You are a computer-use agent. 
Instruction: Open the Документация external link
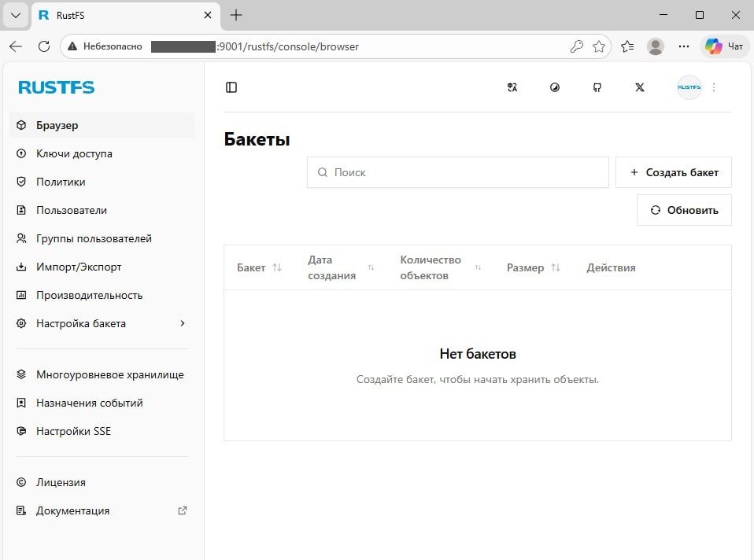coord(102,510)
